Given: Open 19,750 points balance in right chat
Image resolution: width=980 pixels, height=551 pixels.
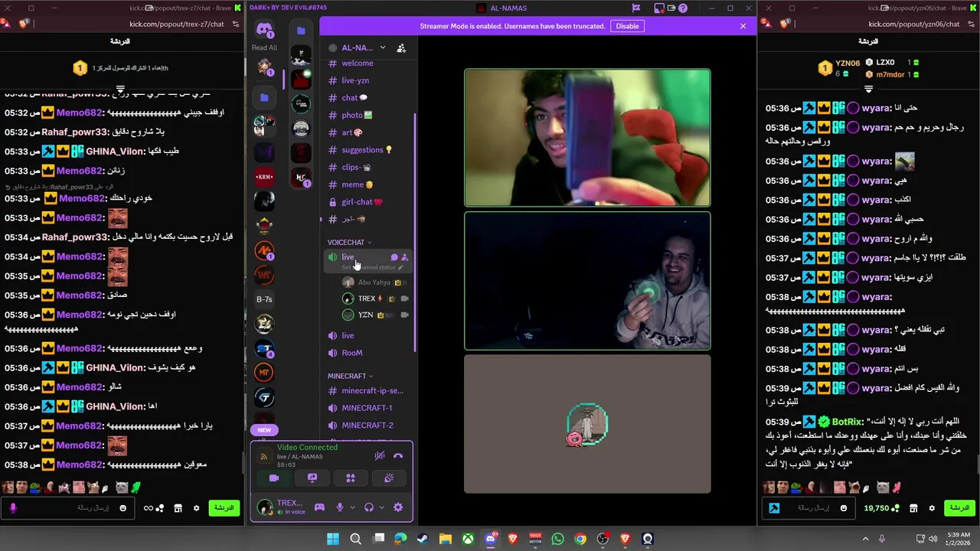Looking at the screenshot, I should [880, 508].
